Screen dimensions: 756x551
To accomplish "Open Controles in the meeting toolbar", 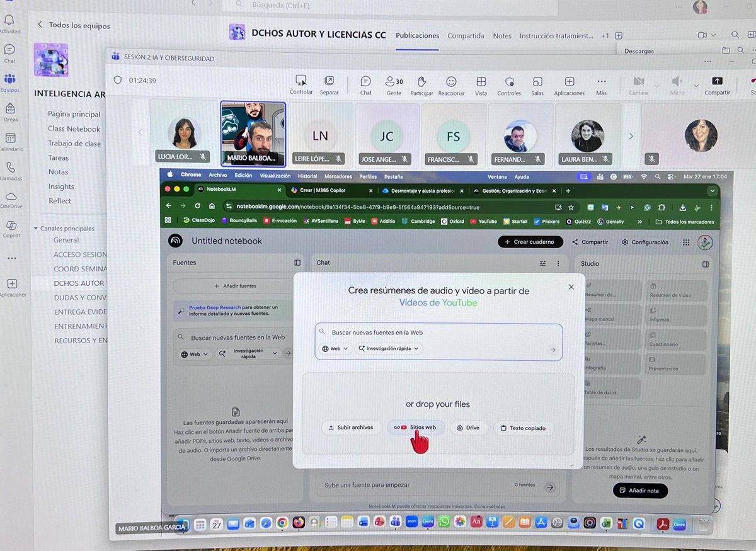I will 509,86.
